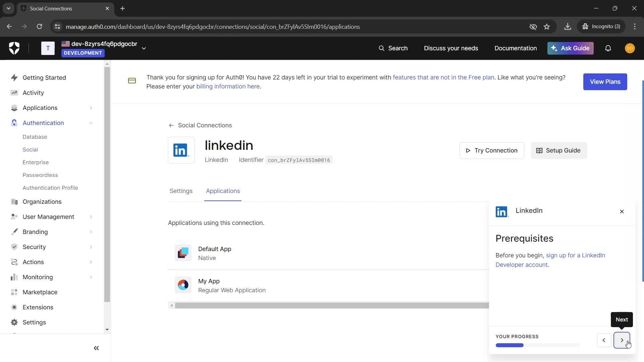
Task: Go to next setup guide step
Action: pos(622,340)
